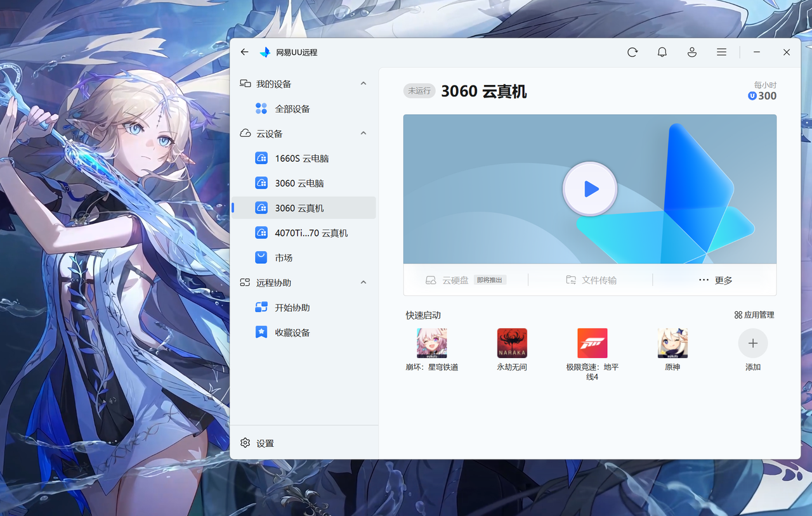The image size is (812, 516).
Task: Open 应用管理 app management
Action: click(x=754, y=315)
